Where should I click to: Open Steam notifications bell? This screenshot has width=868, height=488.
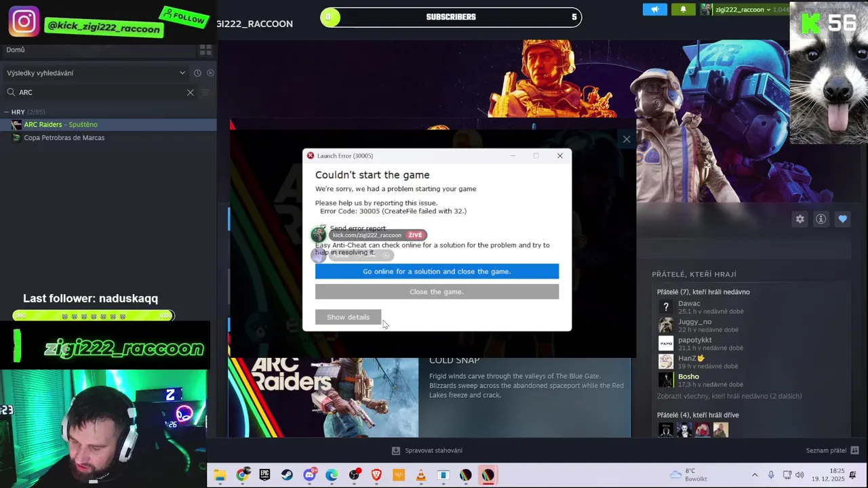click(x=683, y=9)
